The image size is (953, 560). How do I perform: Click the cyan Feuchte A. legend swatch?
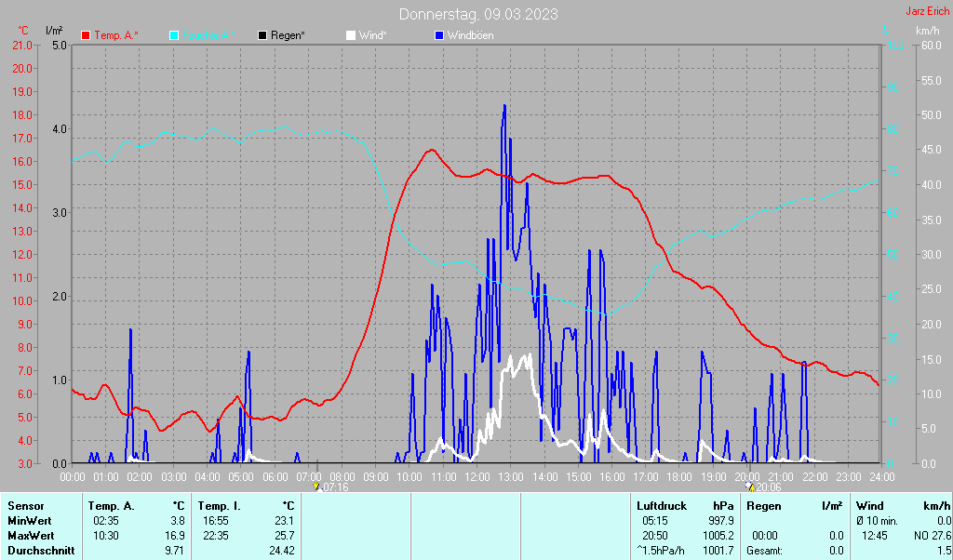(x=174, y=36)
